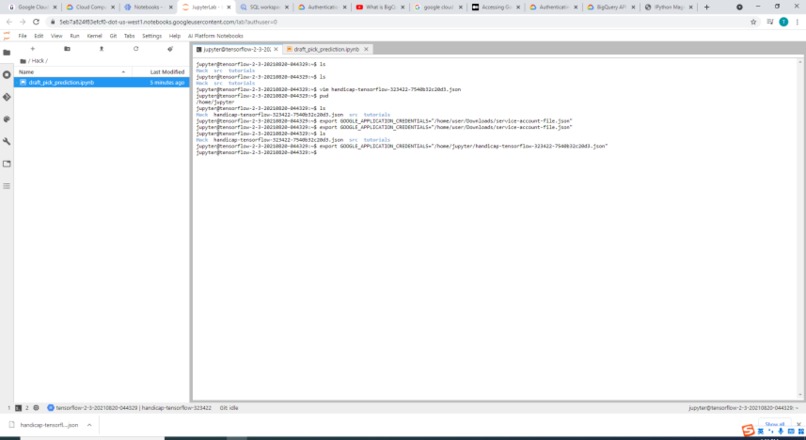Screen dimensions: 806x440
Task: Open the Open Tabs sidebar icon
Action: 7,163
